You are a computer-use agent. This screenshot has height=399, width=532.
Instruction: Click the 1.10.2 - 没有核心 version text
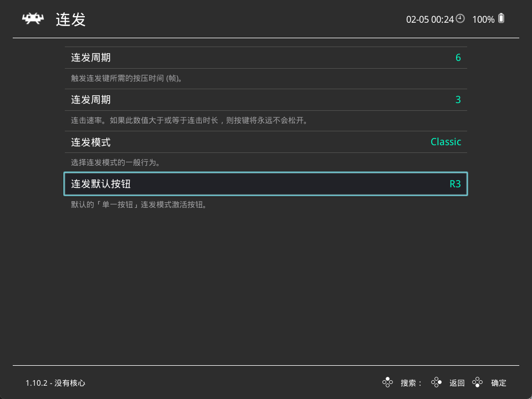click(x=55, y=383)
